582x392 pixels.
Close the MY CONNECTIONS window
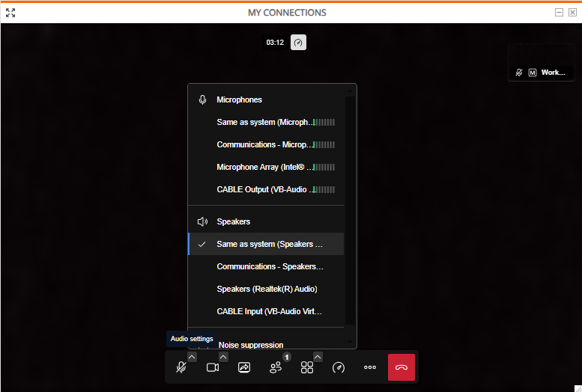(x=573, y=13)
